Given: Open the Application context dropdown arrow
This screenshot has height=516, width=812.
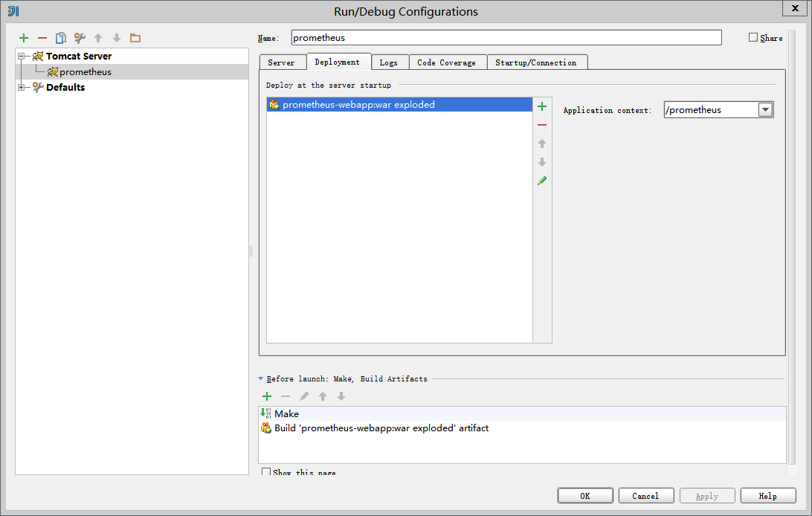Looking at the screenshot, I should point(765,110).
